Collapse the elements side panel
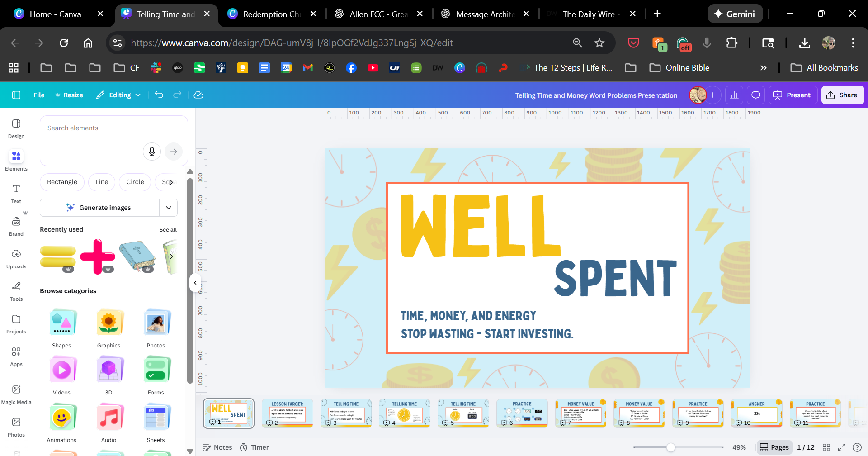 195,283
